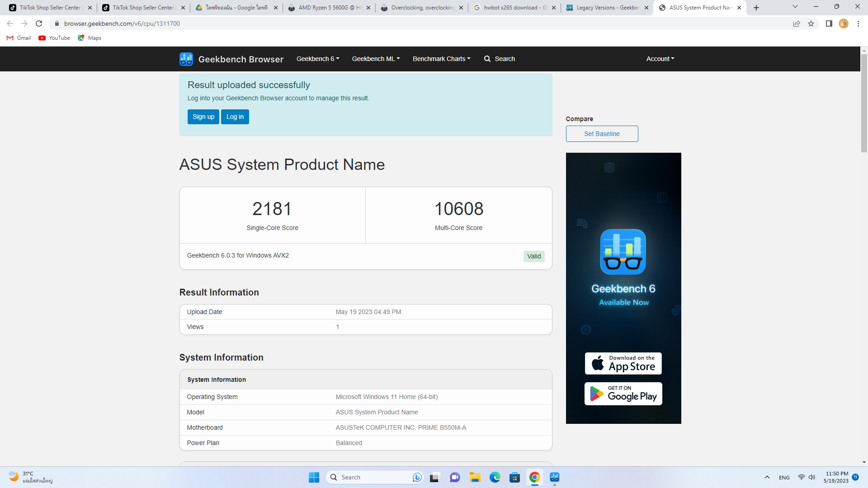Click the Single-Core Score 2181 value
This screenshot has height=488, width=868.
pos(272,209)
